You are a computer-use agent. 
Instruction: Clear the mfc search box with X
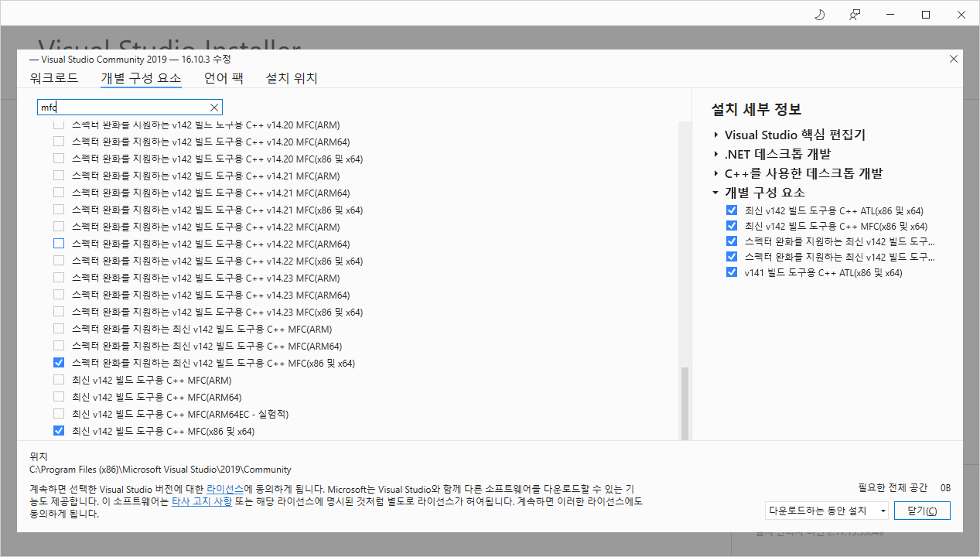click(x=214, y=108)
